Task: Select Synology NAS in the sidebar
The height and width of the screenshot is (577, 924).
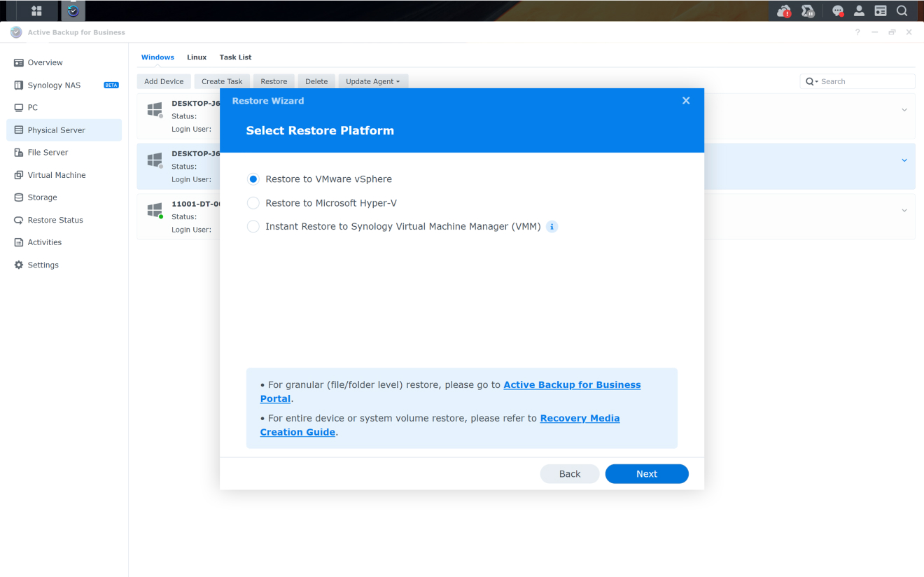Action: [x=55, y=85]
